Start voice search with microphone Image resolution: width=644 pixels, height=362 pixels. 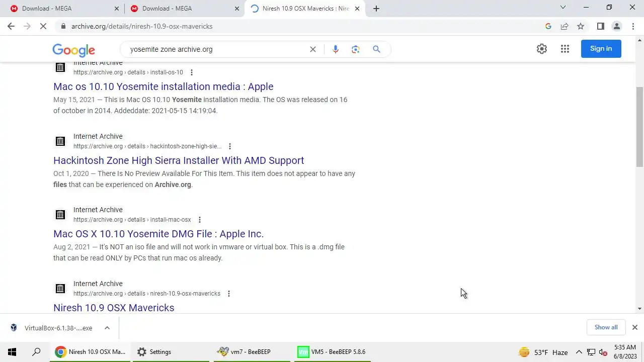click(336, 49)
